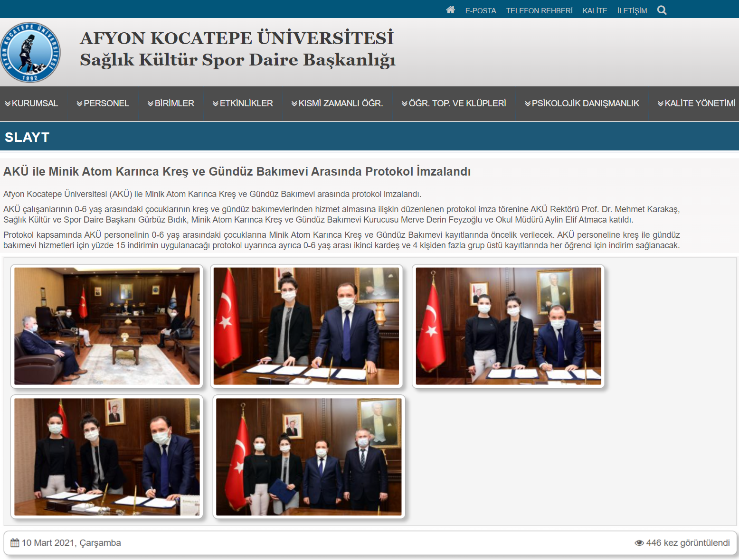Image resolution: width=739 pixels, height=560 pixels.
Task: Click the home icon in top bar
Action: click(x=450, y=10)
